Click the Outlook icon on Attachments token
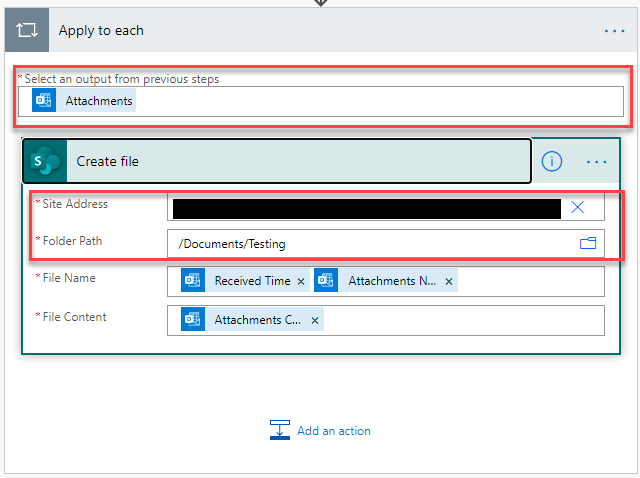640x478 pixels. coord(44,101)
